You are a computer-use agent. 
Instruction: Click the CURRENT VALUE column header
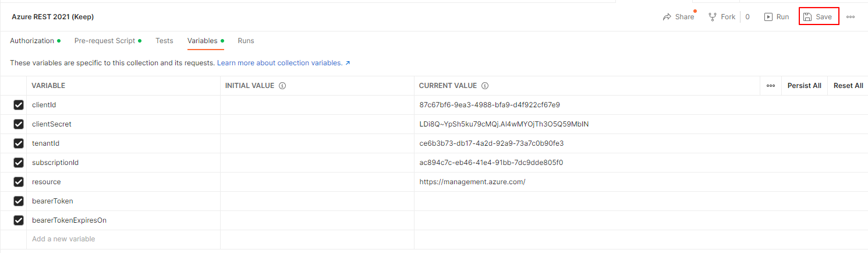pyautogui.click(x=448, y=86)
